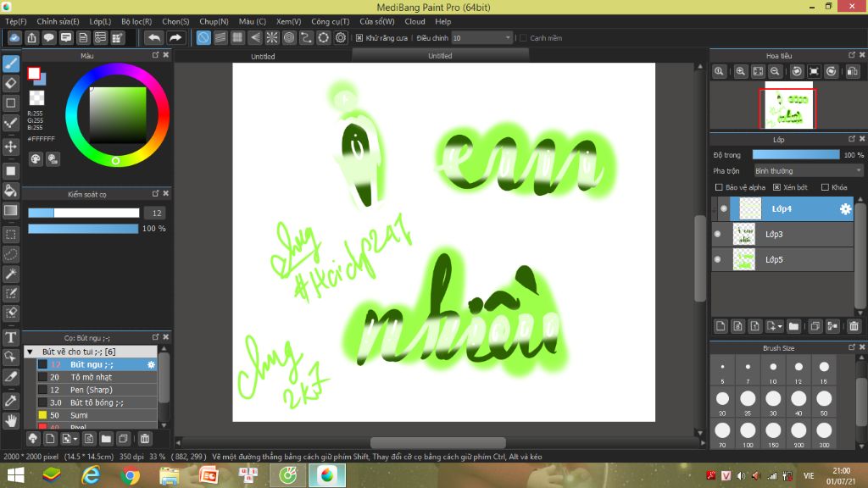The height and width of the screenshot is (488, 868).
Task: Select the Move tool in left toolbar
Action: pyautogui.click(x=10, y=147)
